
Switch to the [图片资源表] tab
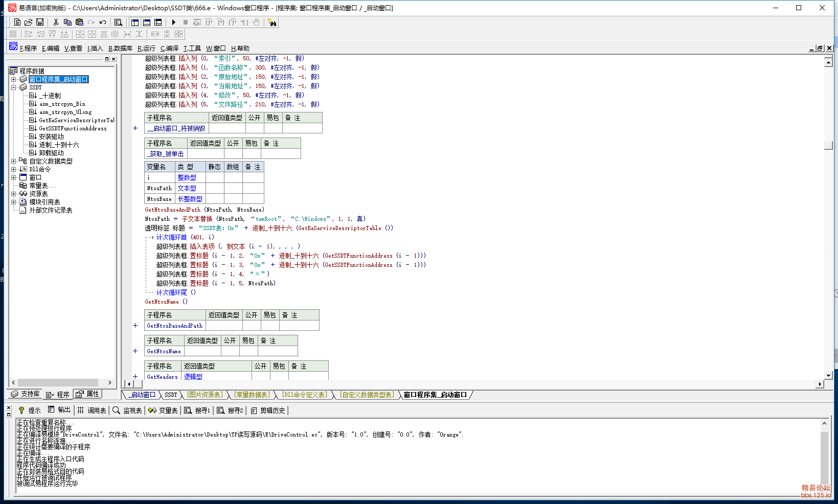click(205, 395)
